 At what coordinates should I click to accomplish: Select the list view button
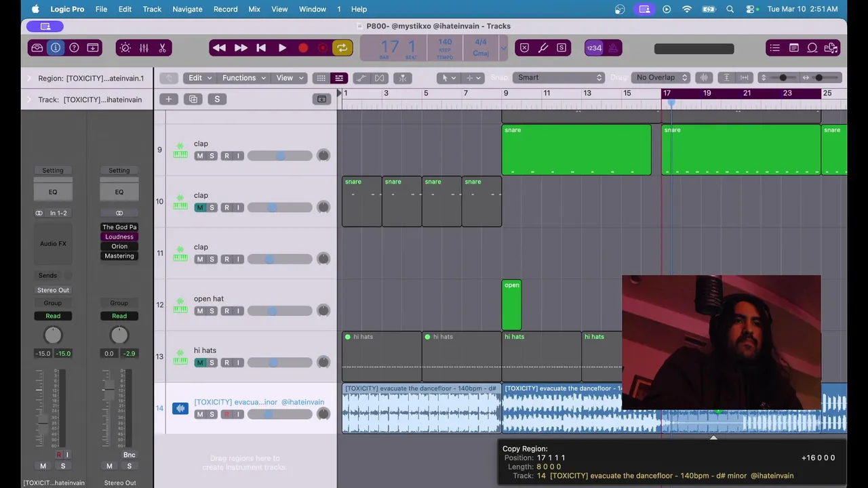pos(339,78)
